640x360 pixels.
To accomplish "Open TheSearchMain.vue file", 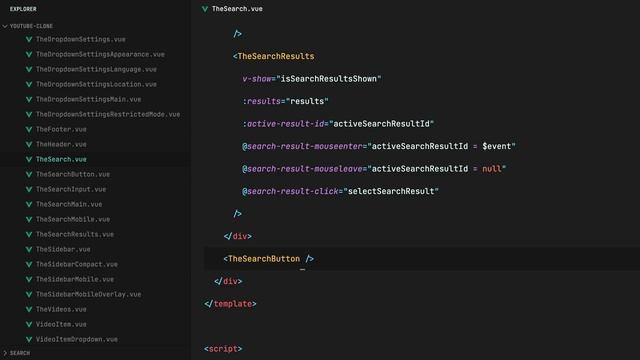I will click(x=69, y=204).
